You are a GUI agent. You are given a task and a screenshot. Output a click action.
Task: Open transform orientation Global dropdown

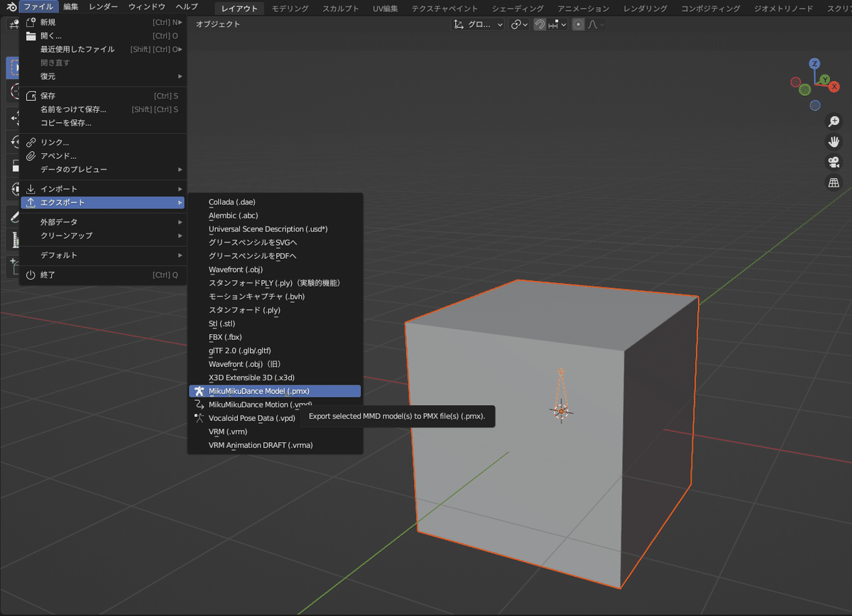click(x=478, y=24)
